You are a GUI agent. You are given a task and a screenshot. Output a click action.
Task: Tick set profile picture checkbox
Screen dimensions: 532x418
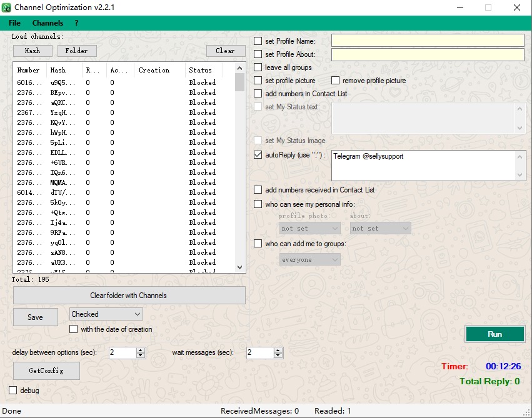258,81
